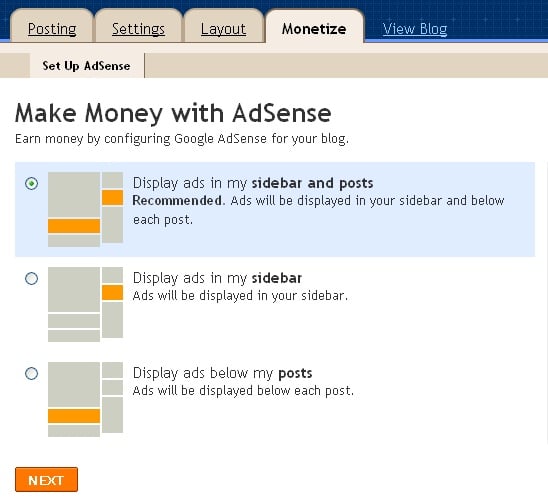
Task: Click the orange post ad block in third thumbnail
Action: click(x=74, y=416)
